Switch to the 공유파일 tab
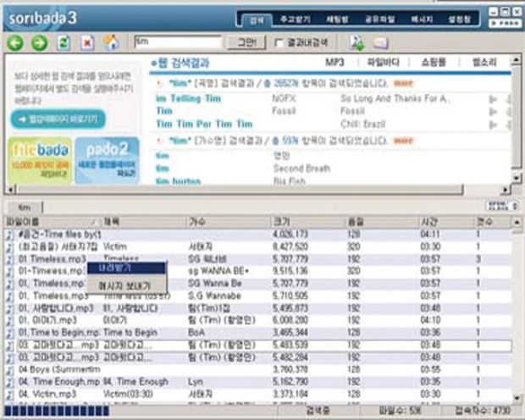This screenshot has width=525, height=420. pyautogui.click(x=380, y=19)
